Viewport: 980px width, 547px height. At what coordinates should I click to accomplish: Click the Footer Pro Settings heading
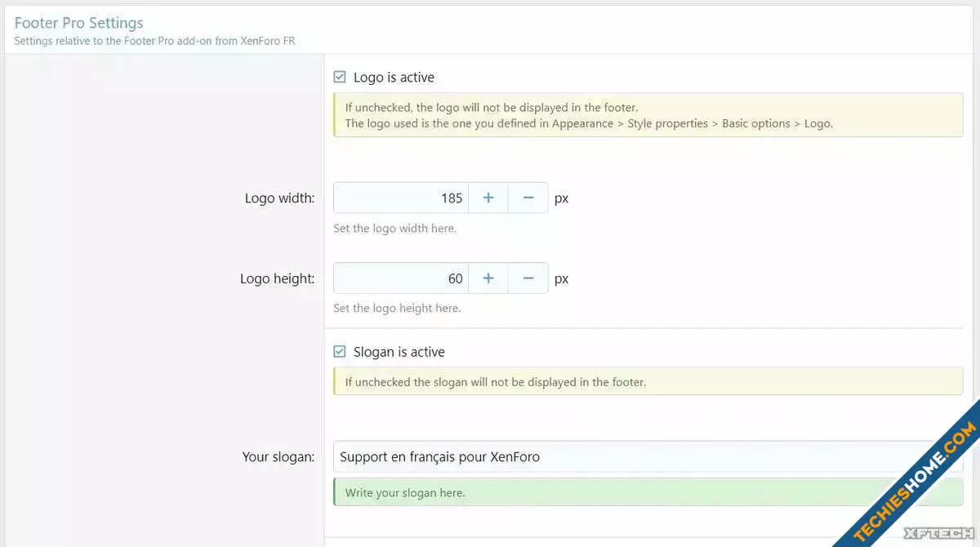click(x=79, y=23)
